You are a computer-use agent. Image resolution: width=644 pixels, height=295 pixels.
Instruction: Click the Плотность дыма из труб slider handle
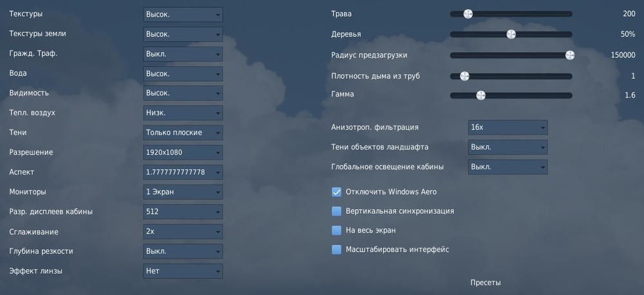(464, 76)
